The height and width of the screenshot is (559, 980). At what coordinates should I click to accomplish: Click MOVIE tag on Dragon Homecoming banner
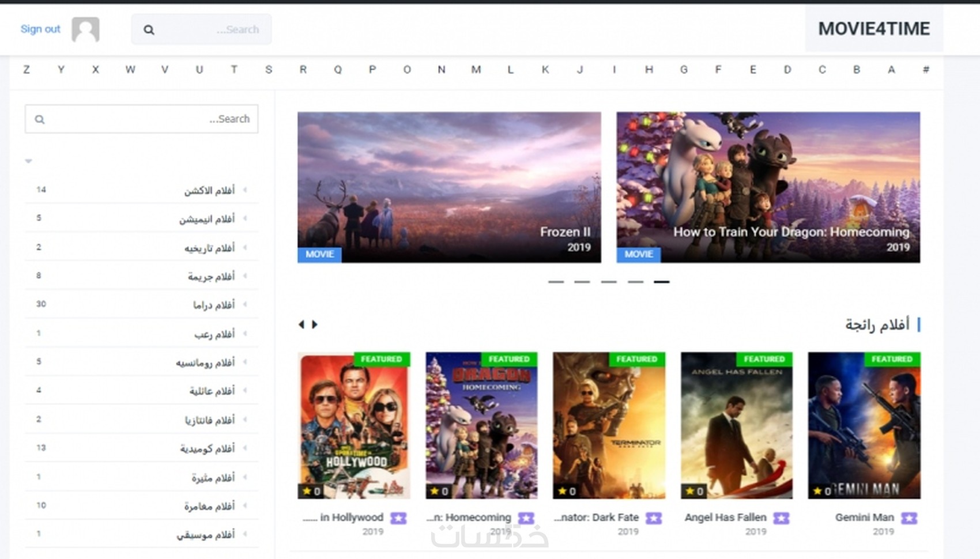(x=639, y=254)
